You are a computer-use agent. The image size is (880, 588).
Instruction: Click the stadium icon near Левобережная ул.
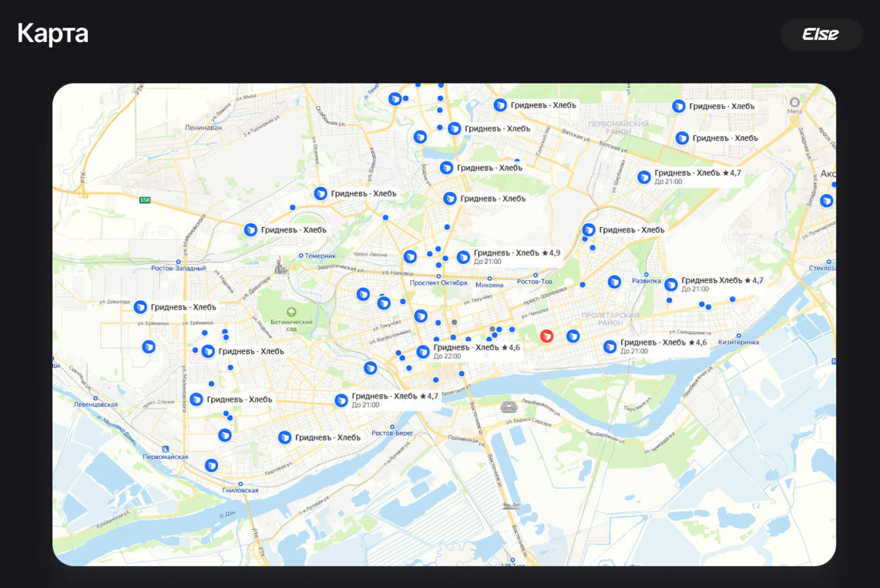(x=509, y=407)
